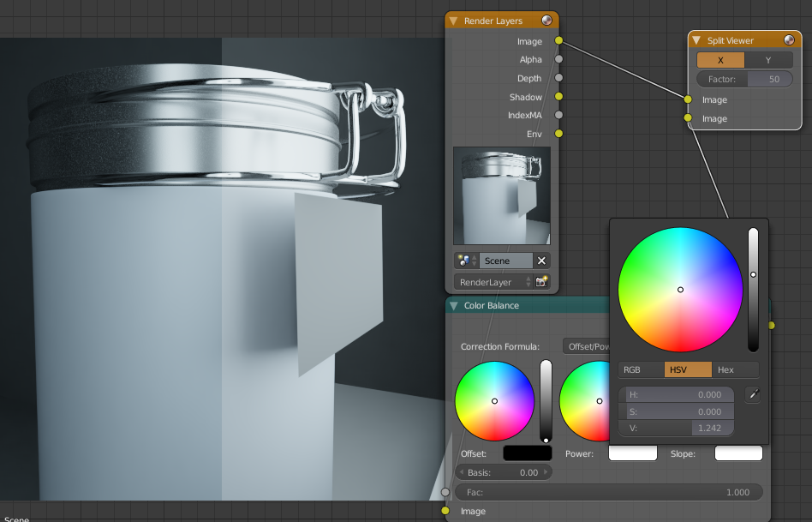Enable RGB color input mode
Image resolution: width=812 pixels, height=522 pixels.
pyautogui.click(x=634, y=369)
